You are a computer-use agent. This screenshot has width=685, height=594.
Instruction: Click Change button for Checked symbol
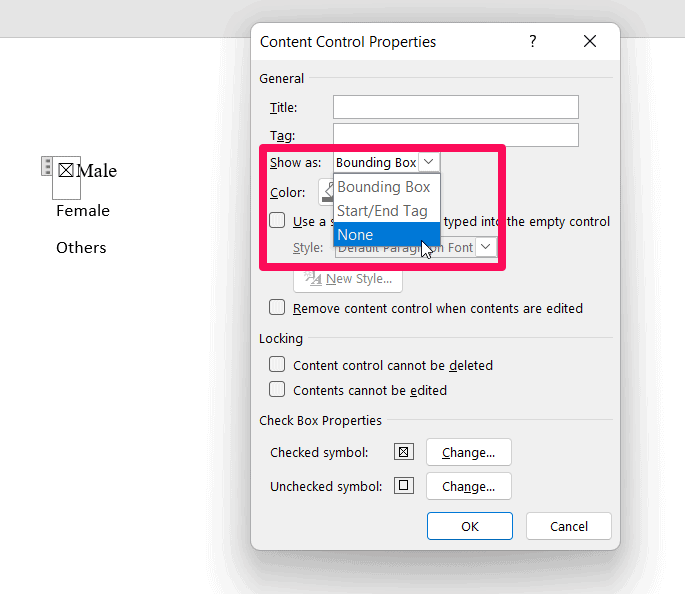pyautogui.click(x=468, y=452)
